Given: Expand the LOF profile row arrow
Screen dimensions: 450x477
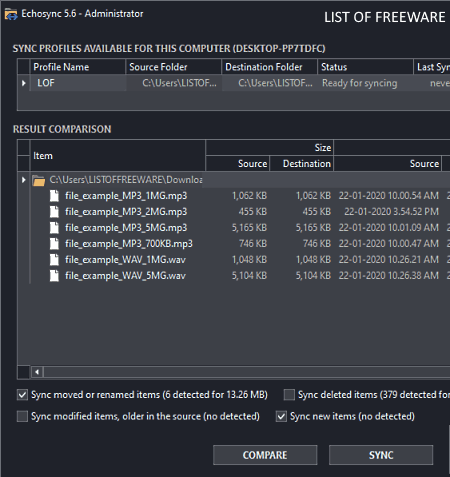Looking at the screenshot, I should coord(24,83).
